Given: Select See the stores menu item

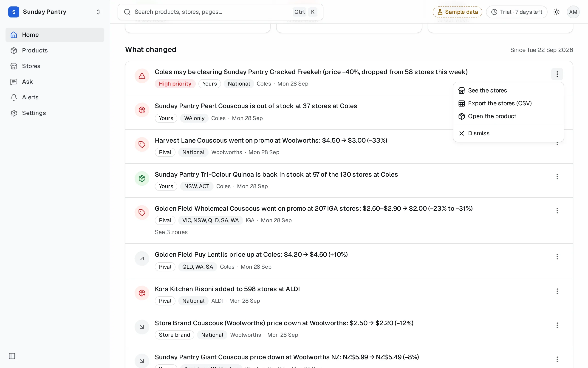Looking at the screenshot, I should [x=508, y=91].
